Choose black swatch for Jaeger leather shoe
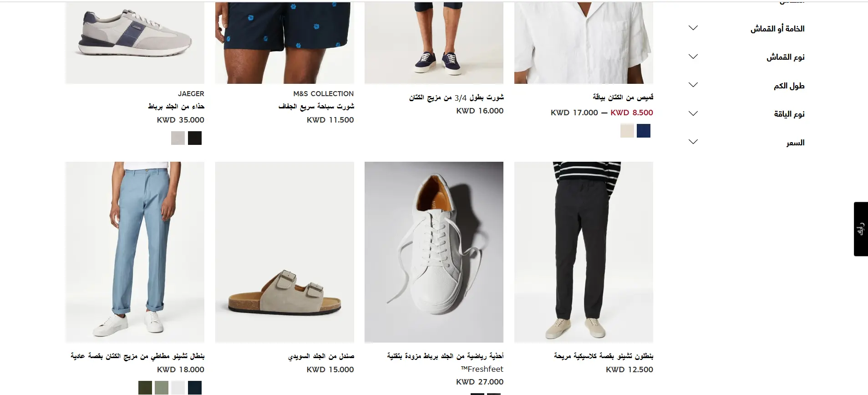The height and width of the screenshot is (395, 868). click(x=195, y=138)
